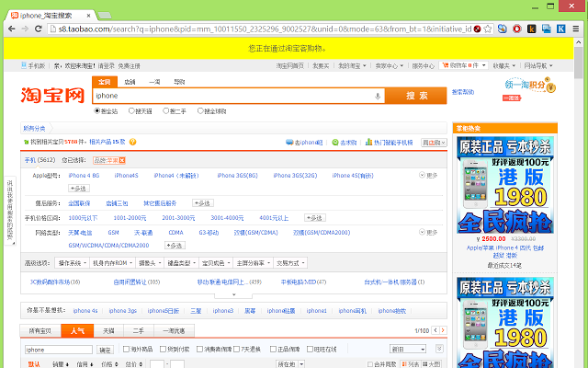Open 热门智能手机榜 chart icon link

click(389, 143)
